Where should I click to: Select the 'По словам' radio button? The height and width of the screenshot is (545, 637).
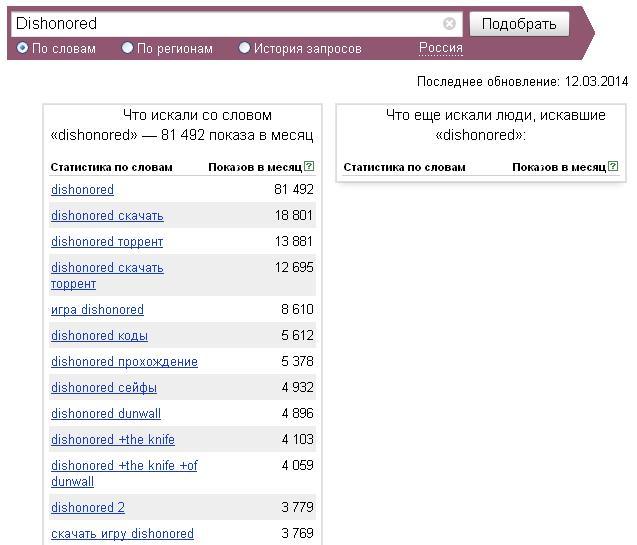tap(22, 48)
